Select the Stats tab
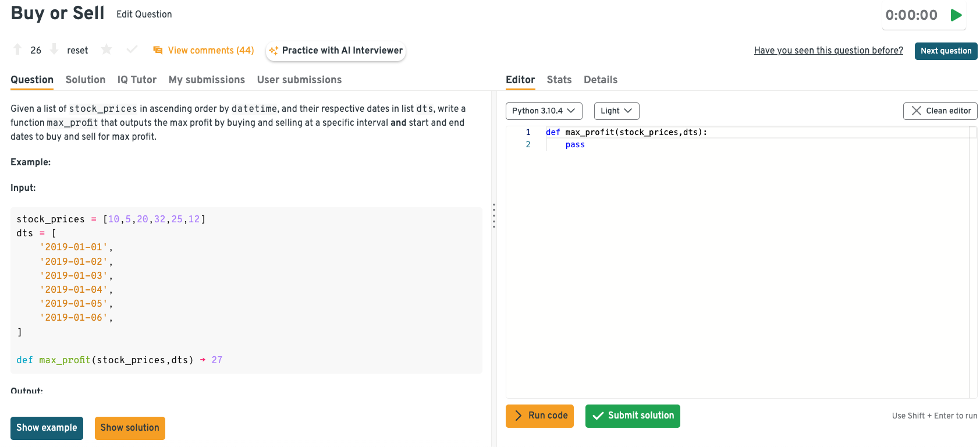This screenshot has width=980, height=447. (559, 80)
